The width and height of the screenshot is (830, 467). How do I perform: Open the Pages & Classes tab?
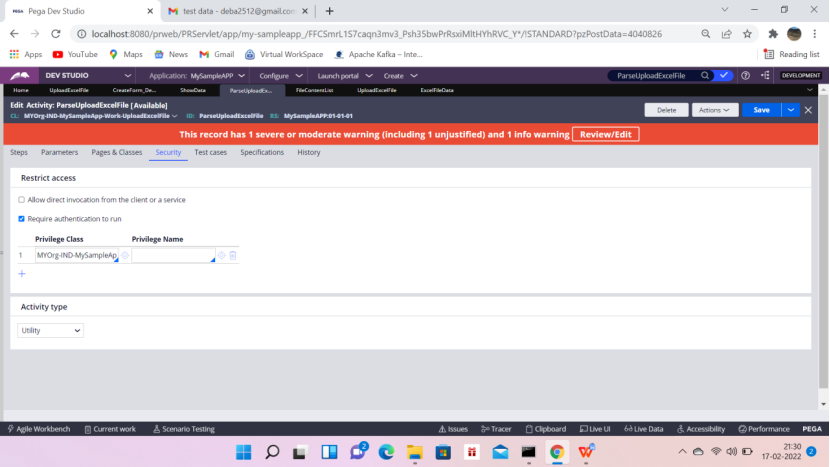116,152
